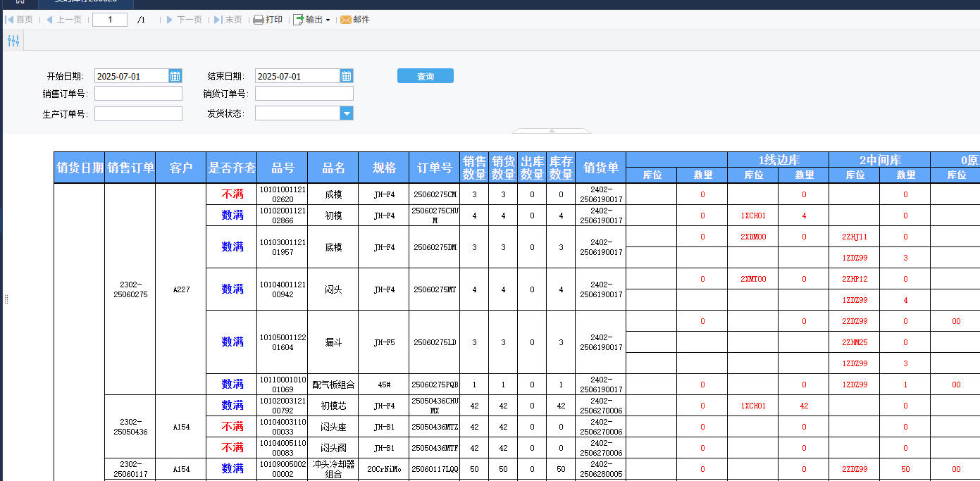Select product name 成模
This screenshot has height=481, width=980.
click(x=333, y=194)
